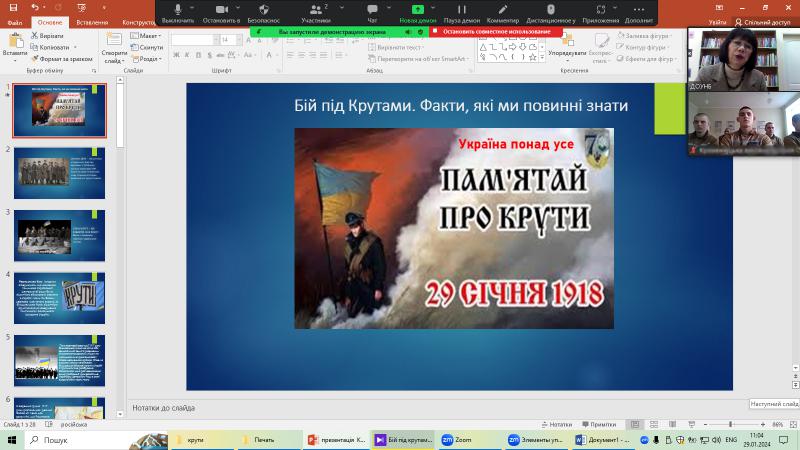Select slide 4 thumbnail with КРУТИ sign
The image size is (800, 450).
click(60, 298)
